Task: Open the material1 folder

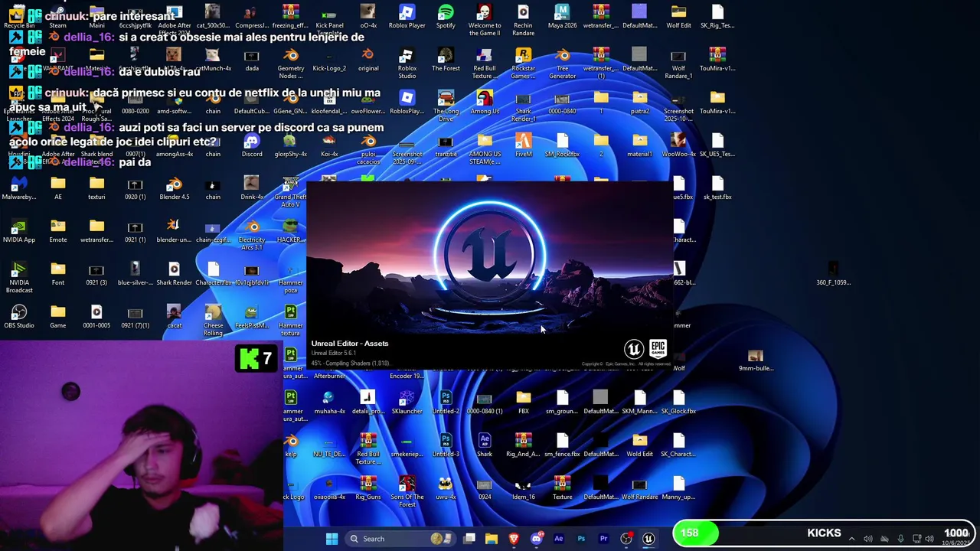Action: point(639,145)
